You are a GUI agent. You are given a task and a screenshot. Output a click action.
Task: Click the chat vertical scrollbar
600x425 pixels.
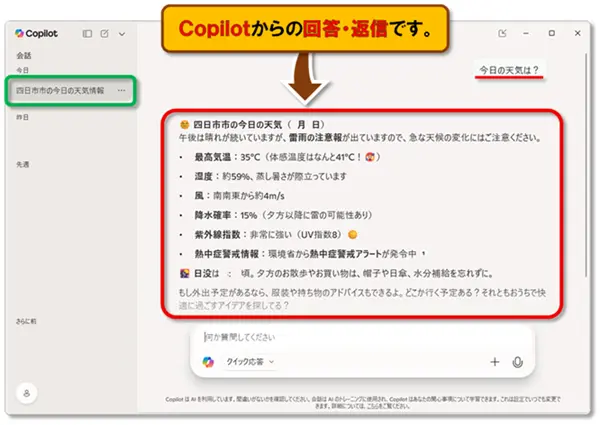click(x=585, y=164)
